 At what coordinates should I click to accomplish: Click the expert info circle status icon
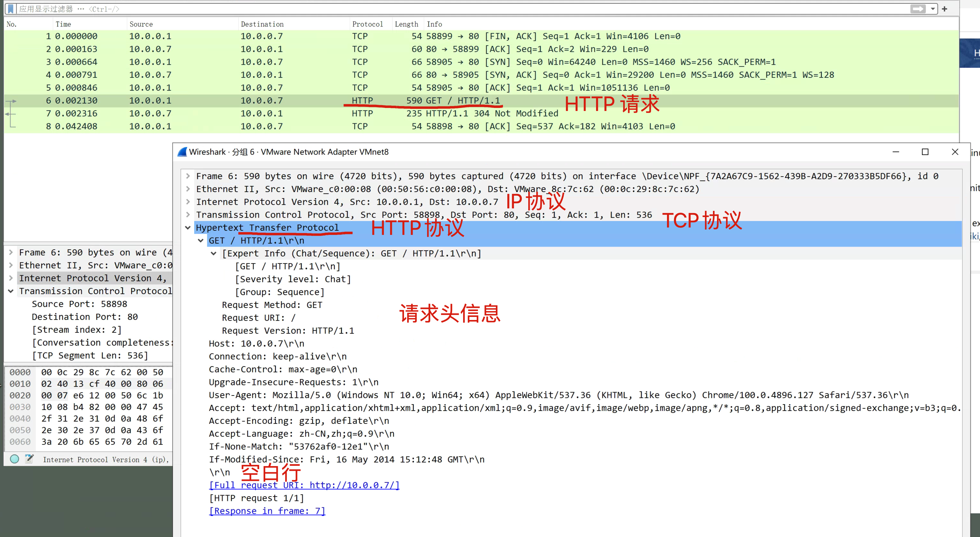coord(14,459)
